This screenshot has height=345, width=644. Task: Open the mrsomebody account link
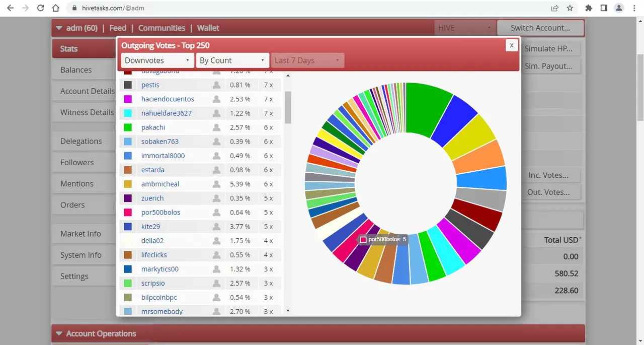(x=162, y=311)
